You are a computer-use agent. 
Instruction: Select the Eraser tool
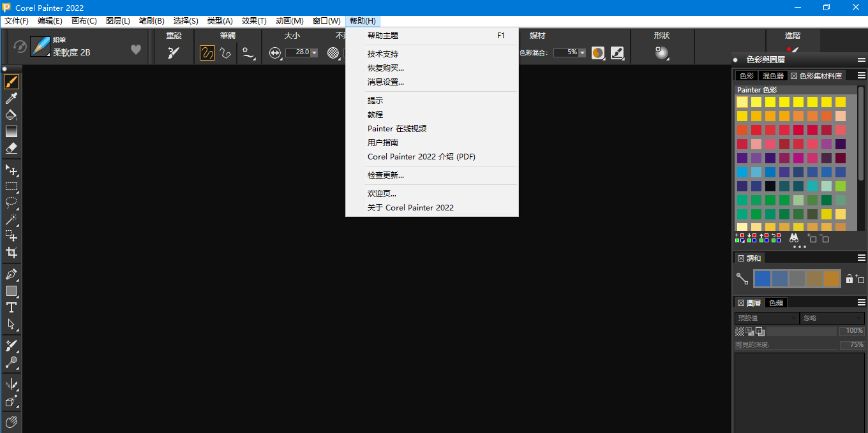11,148
